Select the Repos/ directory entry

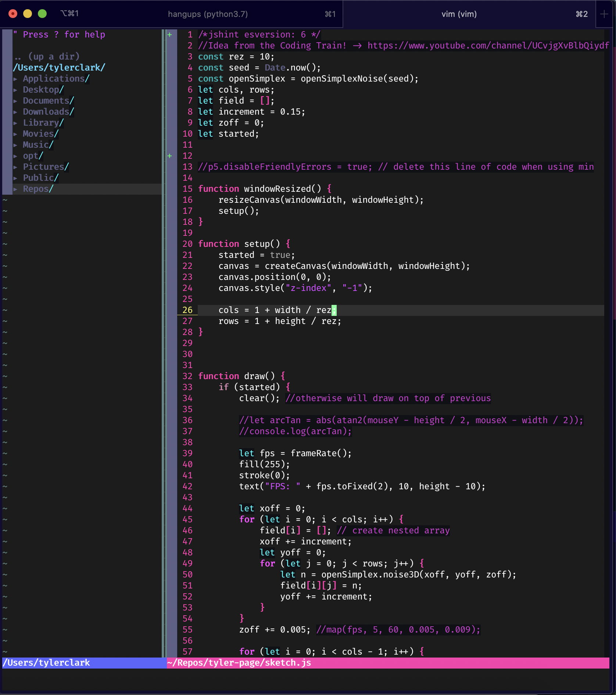(38, 189)
